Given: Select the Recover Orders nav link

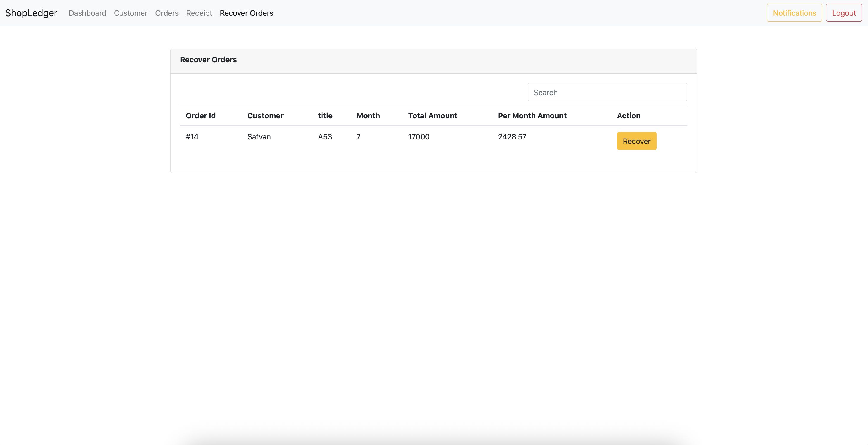Looking at the screenshot, I should [246, 13].
